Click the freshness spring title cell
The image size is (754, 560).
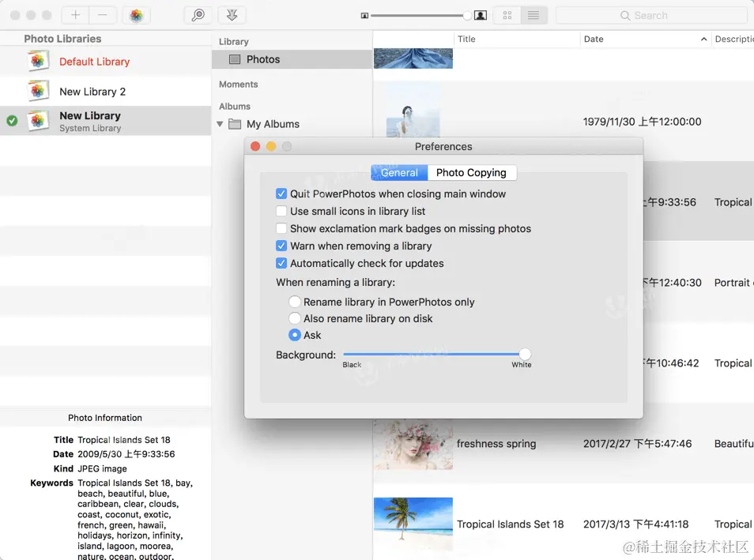(496, 444)
